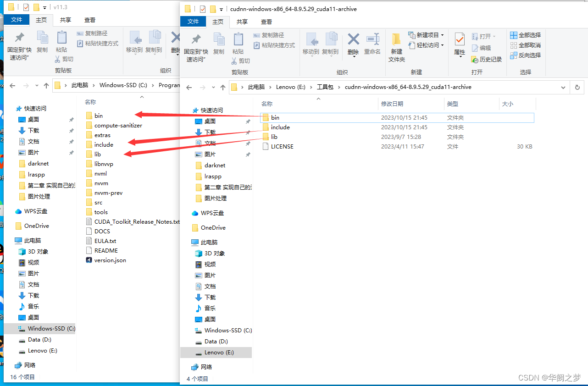Click the 删除 red X icon in cudnn window
The height and width of the screenshot is (386, 588).
coord(353,39)
